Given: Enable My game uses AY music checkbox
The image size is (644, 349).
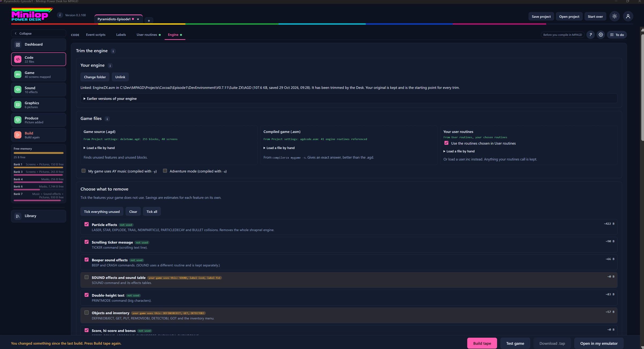Looking at the screenshot, I should tap(83, 171).
